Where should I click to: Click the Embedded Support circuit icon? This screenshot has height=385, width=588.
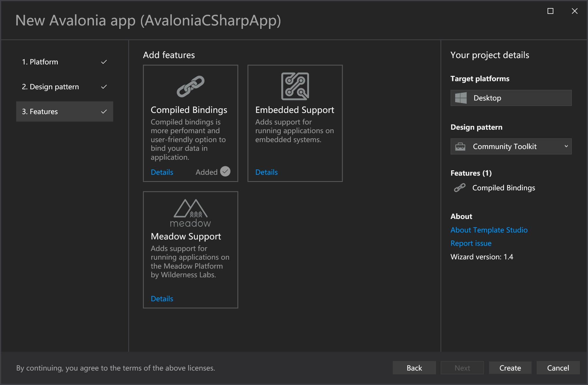tap(295, 86)
